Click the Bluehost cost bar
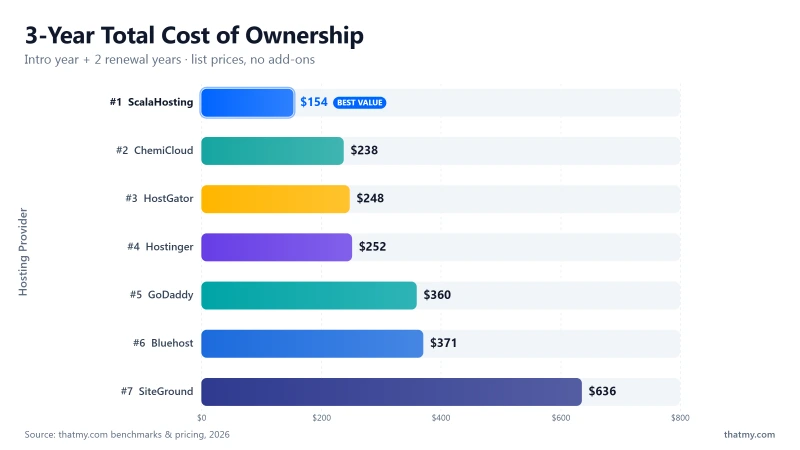Screen dimensions: 800x450 (x=312, y=343)
